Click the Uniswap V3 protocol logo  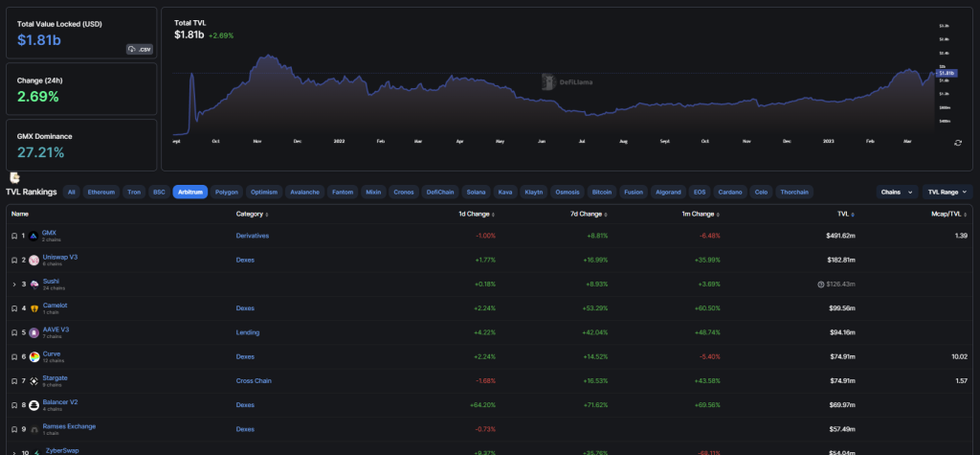coord(33,261)
